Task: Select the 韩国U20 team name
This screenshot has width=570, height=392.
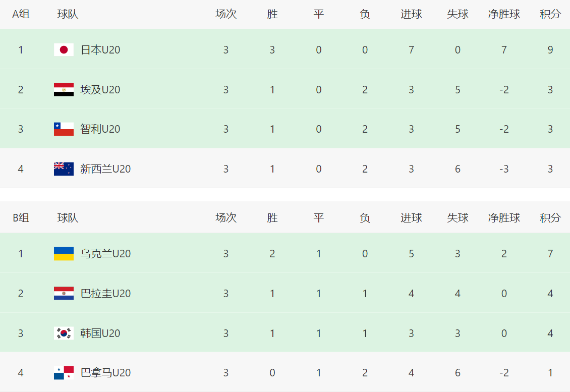Action: [x=100, y=333]
